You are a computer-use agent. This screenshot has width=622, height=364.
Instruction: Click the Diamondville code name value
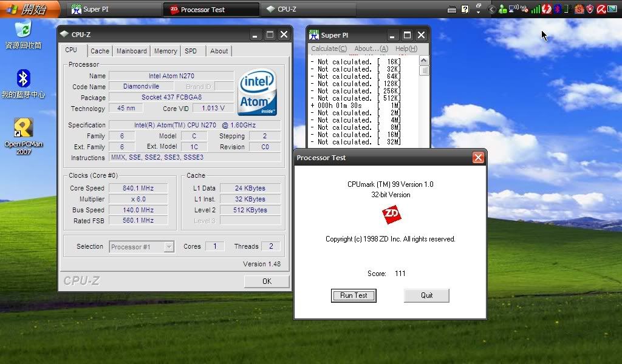[141, 86]
